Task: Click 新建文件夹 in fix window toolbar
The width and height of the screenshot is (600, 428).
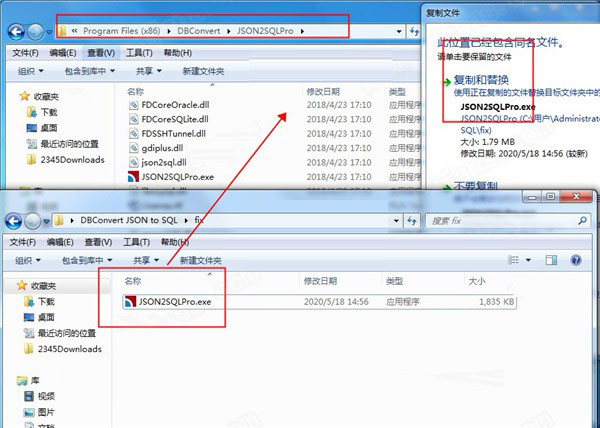Action: click(201, 260)
